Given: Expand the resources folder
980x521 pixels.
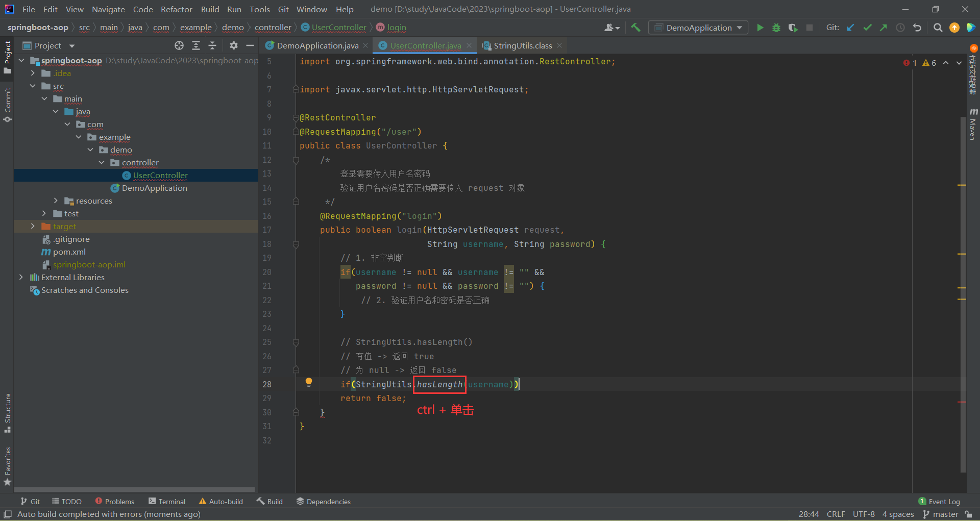Looking at the screenshot, I should [x=56, y=201].
